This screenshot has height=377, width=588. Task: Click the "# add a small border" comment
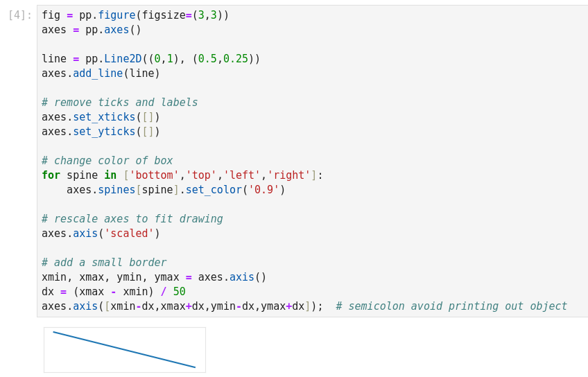click(x=104, y=263)
